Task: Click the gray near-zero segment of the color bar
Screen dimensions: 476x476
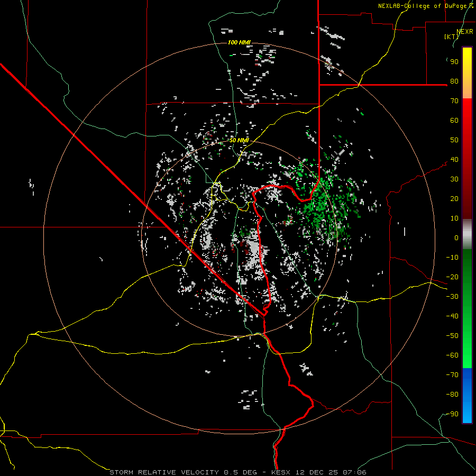Action: 467,234
